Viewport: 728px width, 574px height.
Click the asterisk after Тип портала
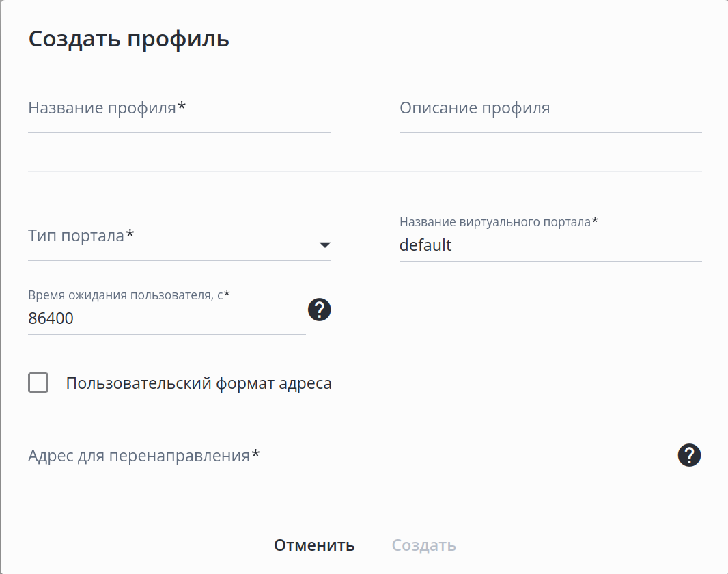130,234
